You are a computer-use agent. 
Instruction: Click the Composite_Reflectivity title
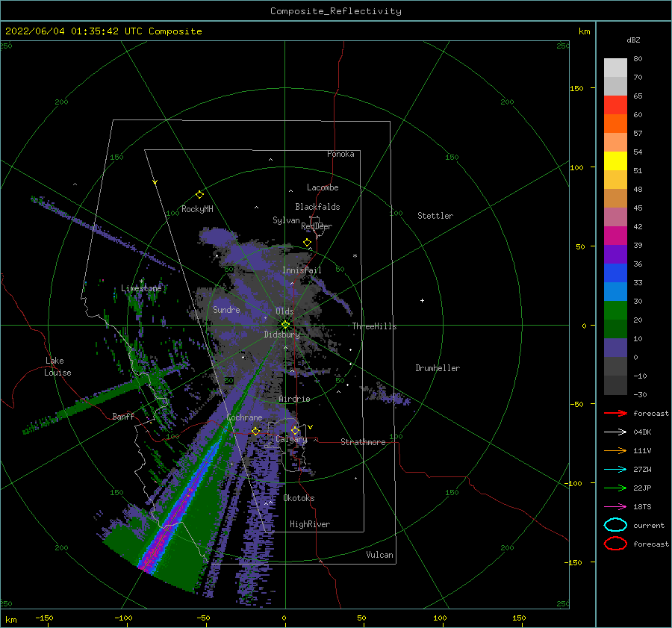336,11
